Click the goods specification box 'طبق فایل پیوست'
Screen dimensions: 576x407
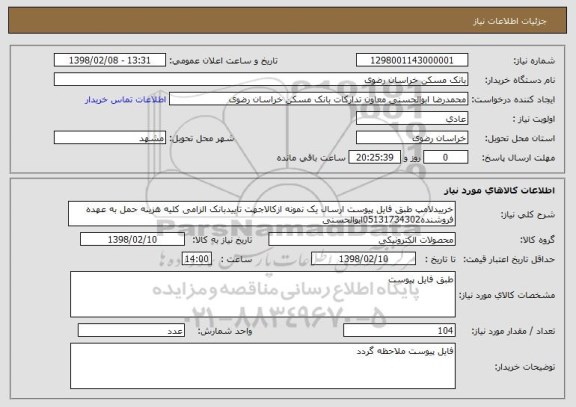coord(263,295)
